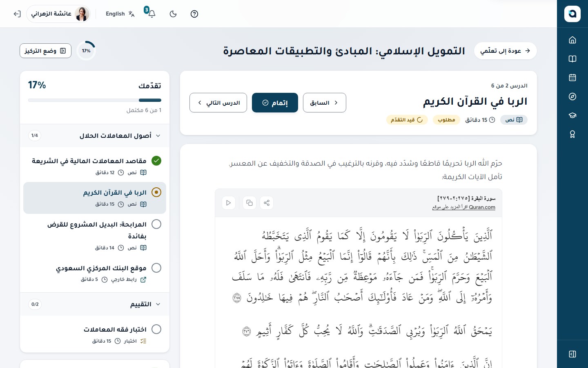Copy the Quran verses text
The width and height of the screenshot is (588, 368).
(x=249, y=203)
